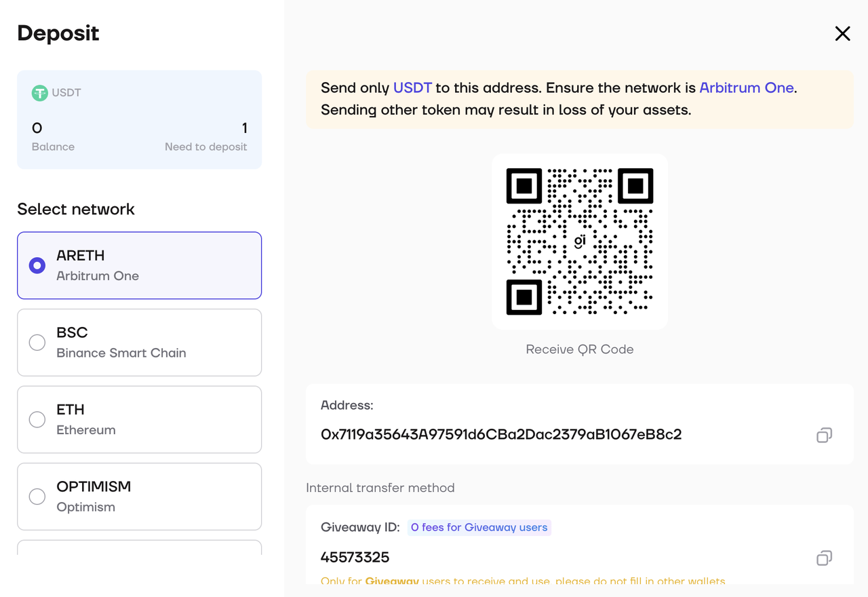Click the Ethereum network card label
This screenshot has width=868, height=597.
(86, 430)
